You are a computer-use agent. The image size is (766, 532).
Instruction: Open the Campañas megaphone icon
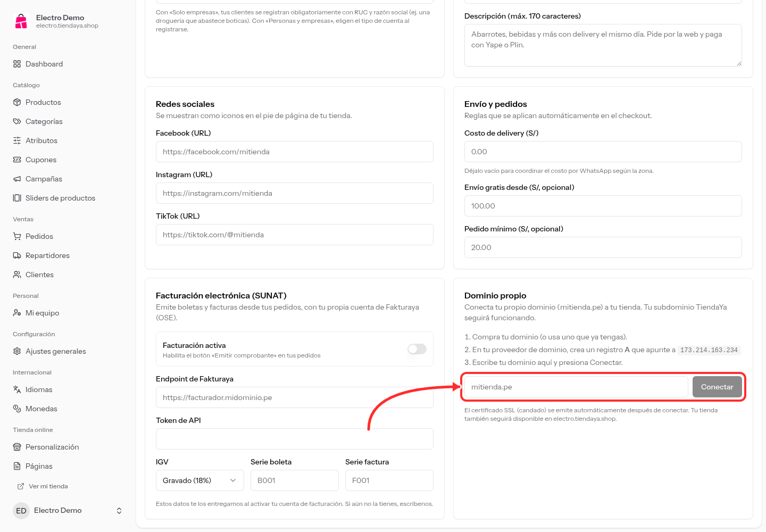pos(17,179)
